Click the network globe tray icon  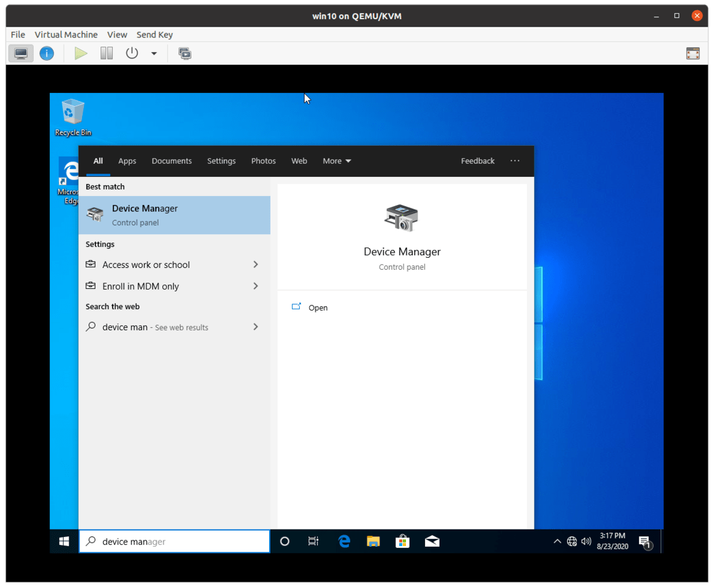point(572,541)
